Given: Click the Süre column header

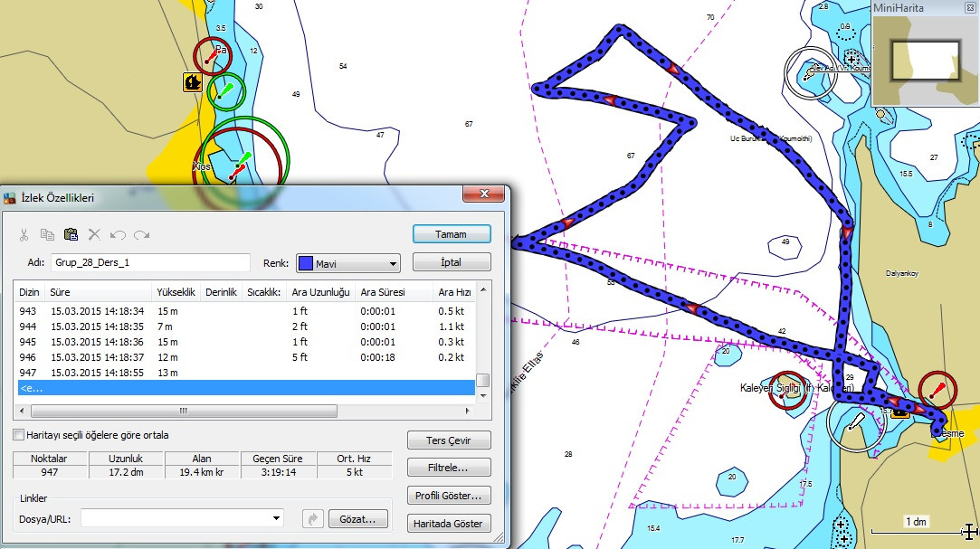Looking at the screenshot, I should (x=98, y=292).
